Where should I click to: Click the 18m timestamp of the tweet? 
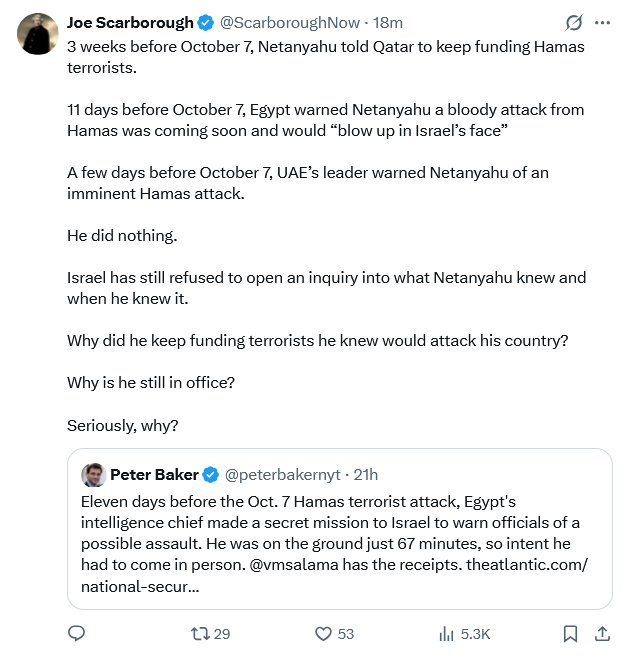click(388, 23)
